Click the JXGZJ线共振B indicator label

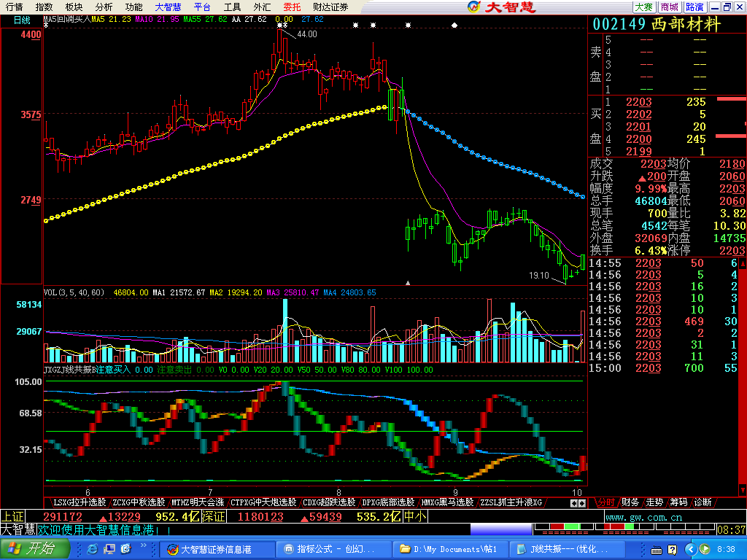[x=69, y=370]
